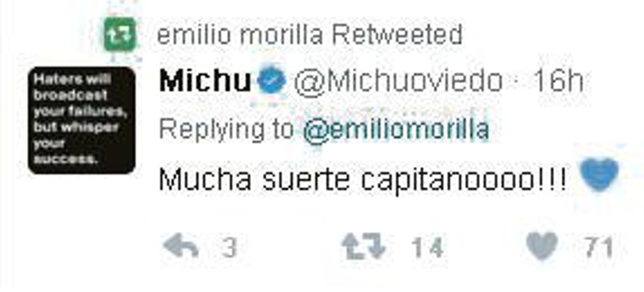644x292 pixels.
Task: View the 14 retweets count
Action: click(427, 249)
